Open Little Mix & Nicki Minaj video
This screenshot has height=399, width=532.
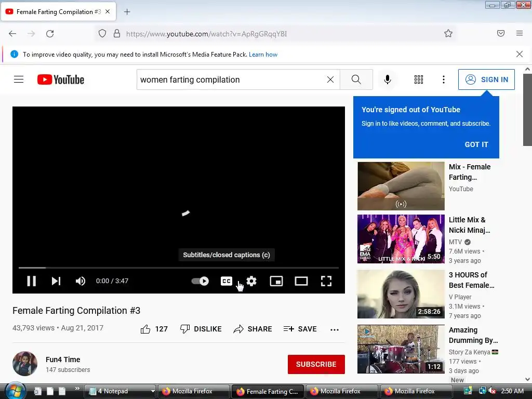pyautogui.click(x=401, y=239)
